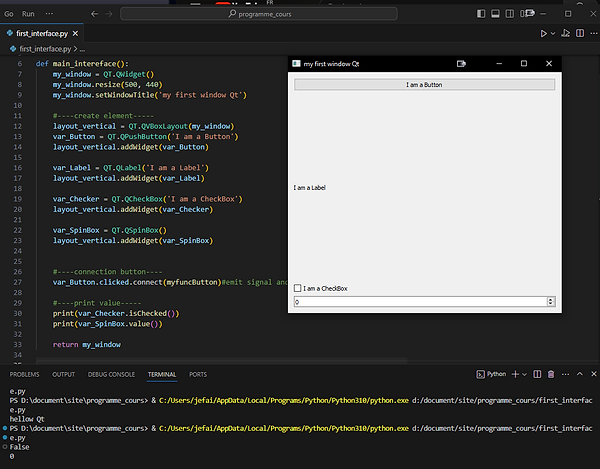The height and width of the screenshot is (469, 600).
Task: Split the terminal pane
Action: point(537,374)
